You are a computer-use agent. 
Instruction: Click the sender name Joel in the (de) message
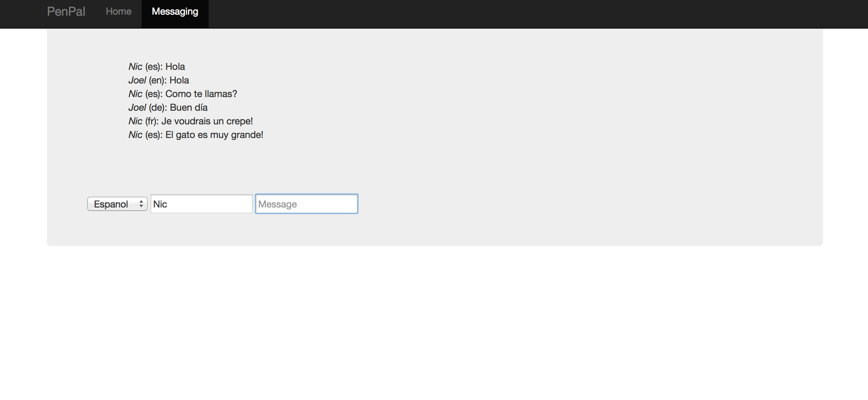point(137,108)
